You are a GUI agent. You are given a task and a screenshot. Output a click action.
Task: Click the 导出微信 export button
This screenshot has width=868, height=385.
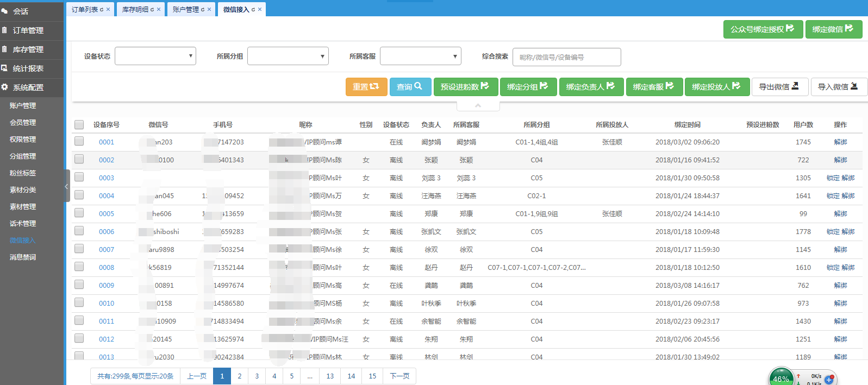click(780, 87)
